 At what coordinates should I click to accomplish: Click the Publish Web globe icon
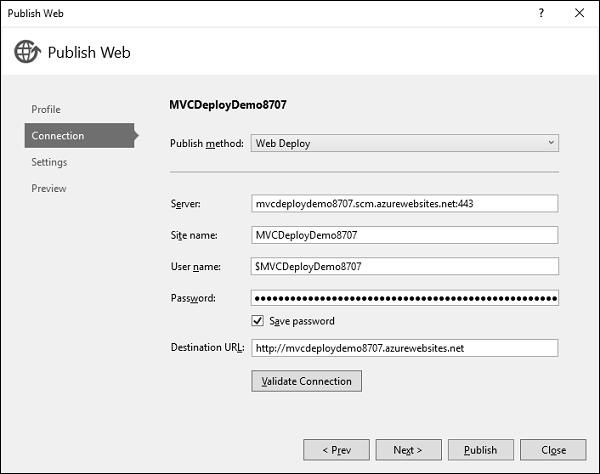[x=26, y=52]
